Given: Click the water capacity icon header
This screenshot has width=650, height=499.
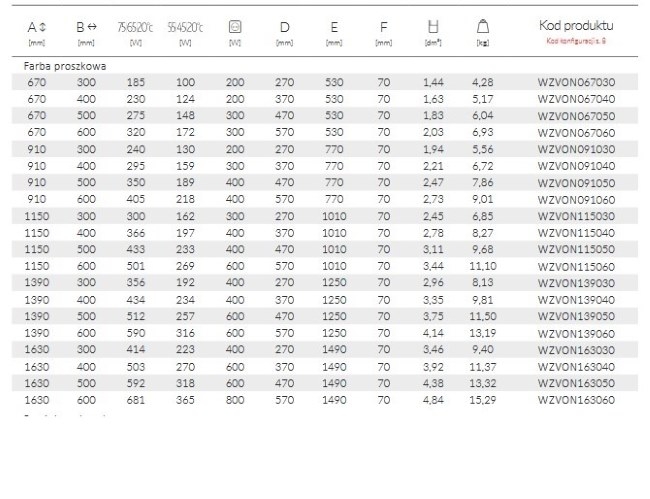Looking at the screenshot, I should (433, 27).
